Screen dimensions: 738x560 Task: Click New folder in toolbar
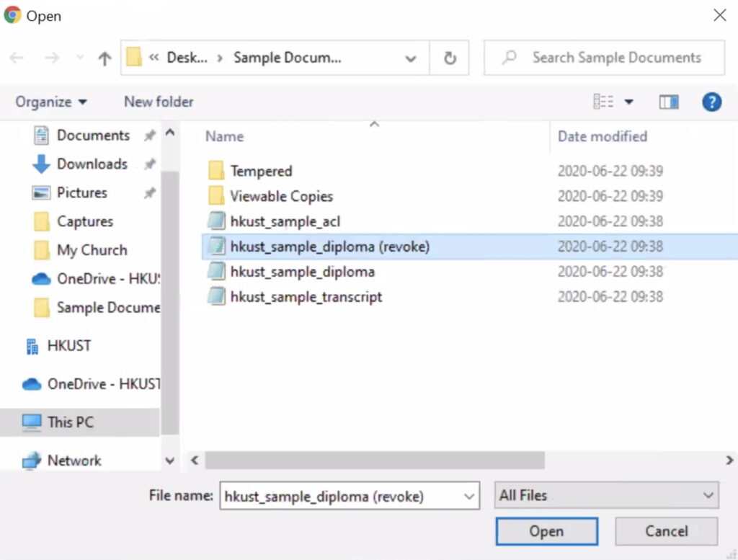(x=159, y=102)
